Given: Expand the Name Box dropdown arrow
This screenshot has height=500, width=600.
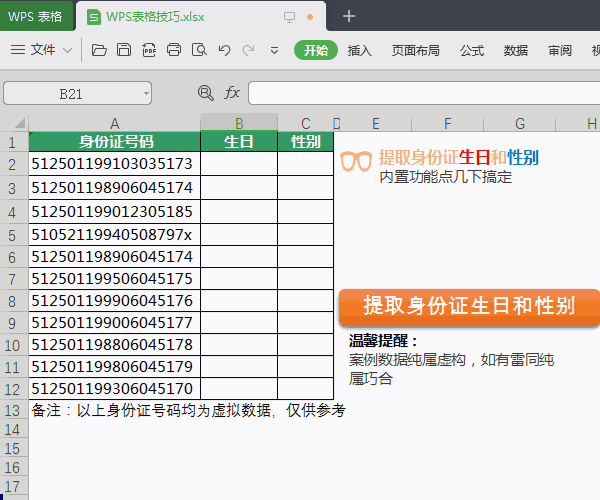Looking at the screenshot, I should coord(146,93).
